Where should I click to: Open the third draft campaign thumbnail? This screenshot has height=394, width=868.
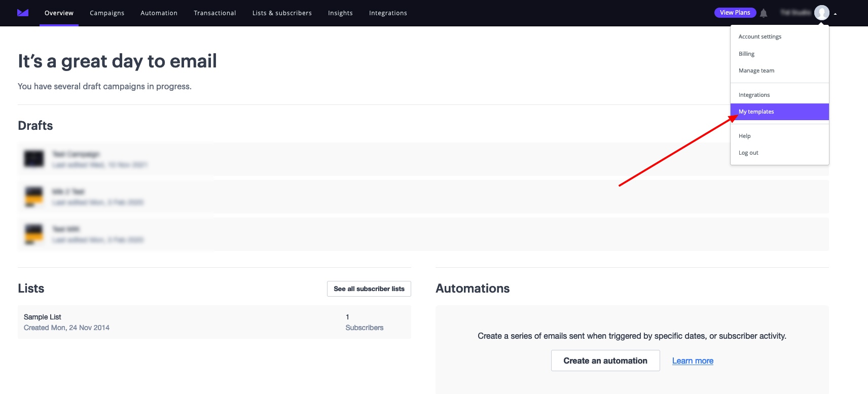34,234
